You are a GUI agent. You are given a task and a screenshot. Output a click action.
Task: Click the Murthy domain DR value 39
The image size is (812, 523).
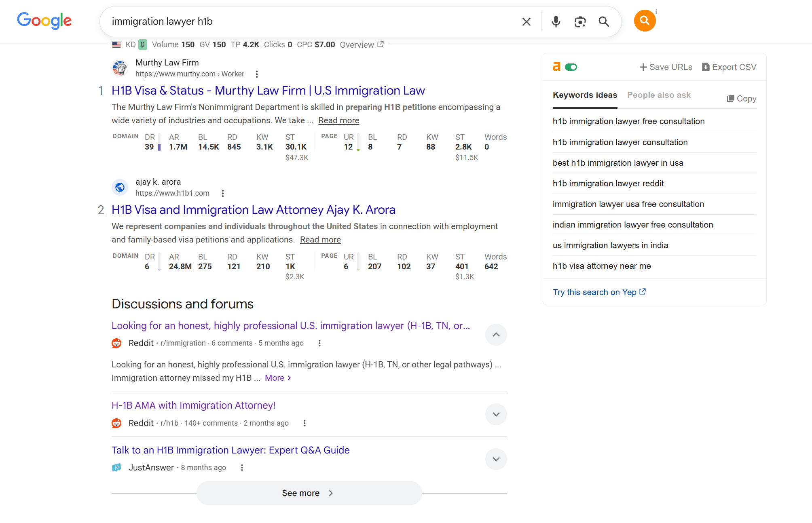(149, 147)
